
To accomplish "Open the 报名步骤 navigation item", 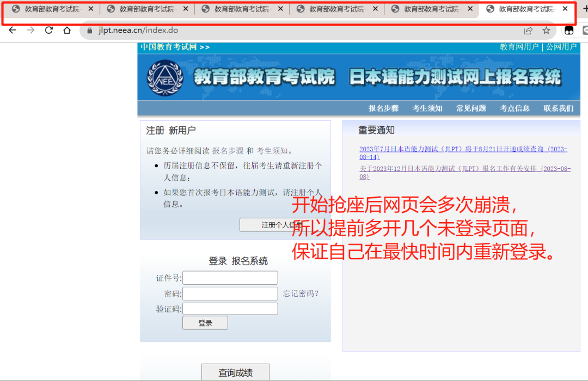I will tap(383, 108).
